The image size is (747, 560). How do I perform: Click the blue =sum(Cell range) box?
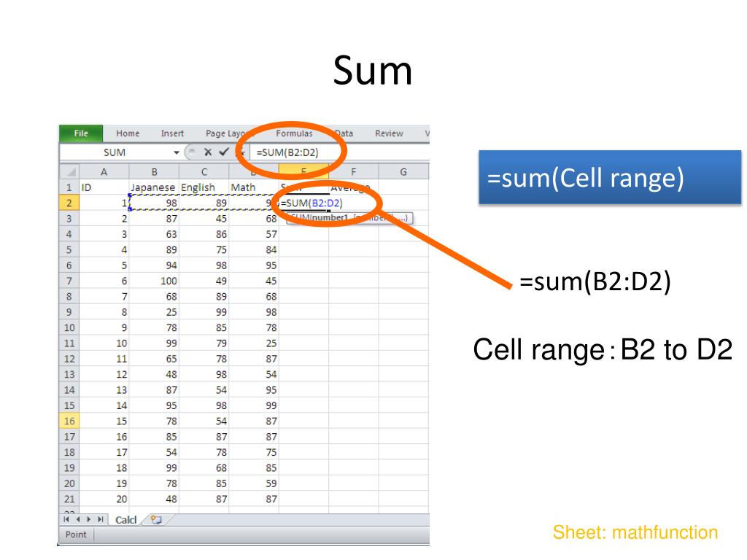point(610,178)
